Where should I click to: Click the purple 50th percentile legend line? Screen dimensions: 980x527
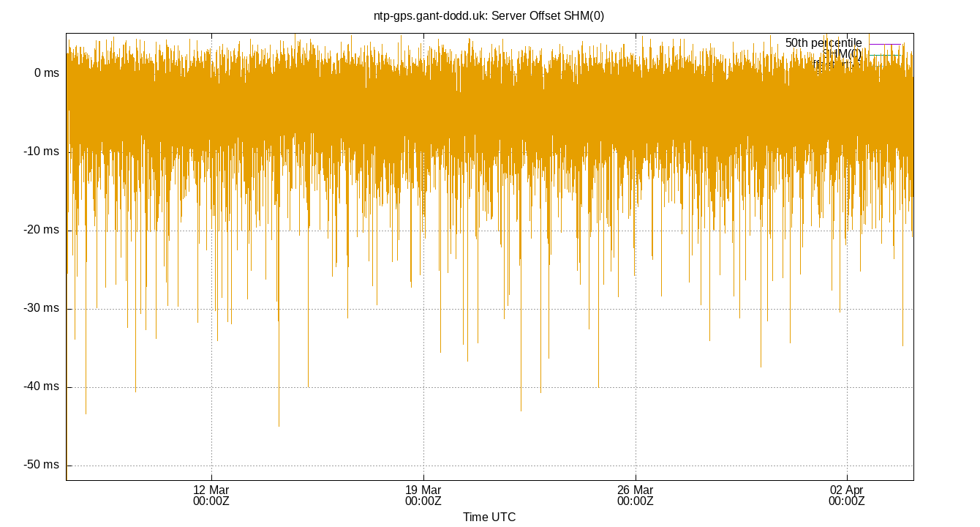point(885,43)
